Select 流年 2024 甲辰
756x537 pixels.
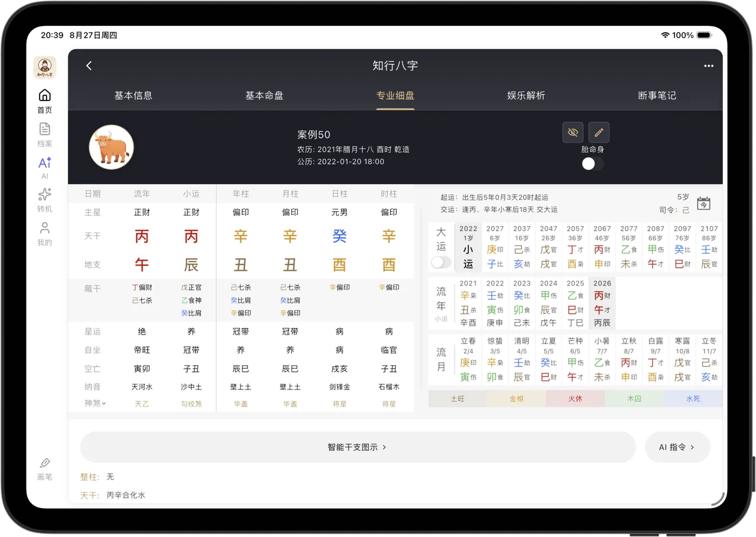(549, 303)
